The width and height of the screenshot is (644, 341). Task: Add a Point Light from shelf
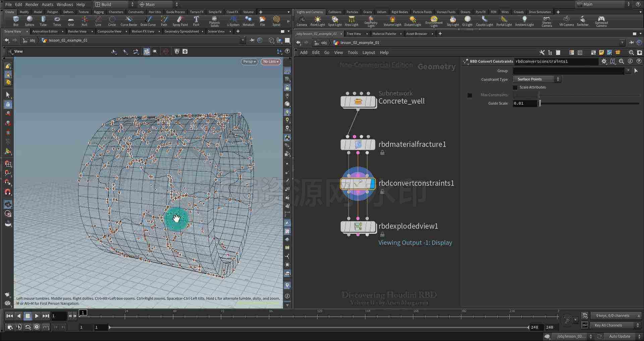tap(317, 21)
